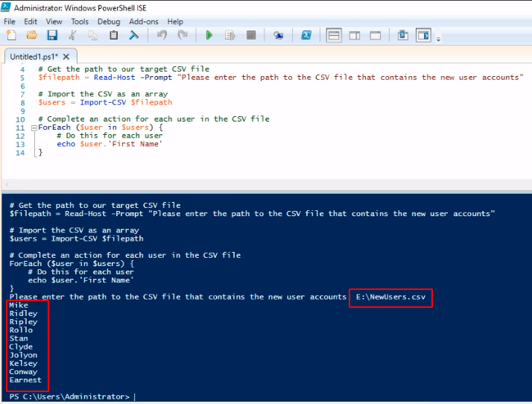532x404 pixels.
Task: Click the name Kelsey in console output
Action: click(23, 364)
